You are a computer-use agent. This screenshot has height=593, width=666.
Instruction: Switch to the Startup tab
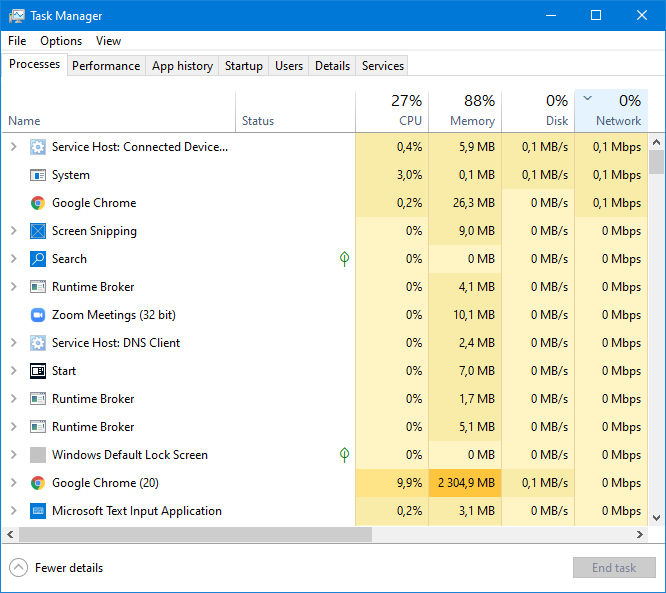(243, 66)
